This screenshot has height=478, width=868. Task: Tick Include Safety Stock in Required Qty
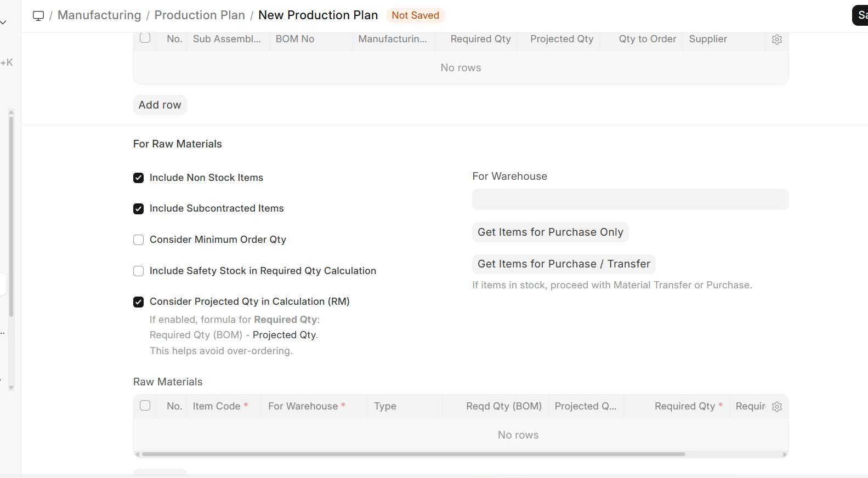pyautogui.click(x=139, y=271)
